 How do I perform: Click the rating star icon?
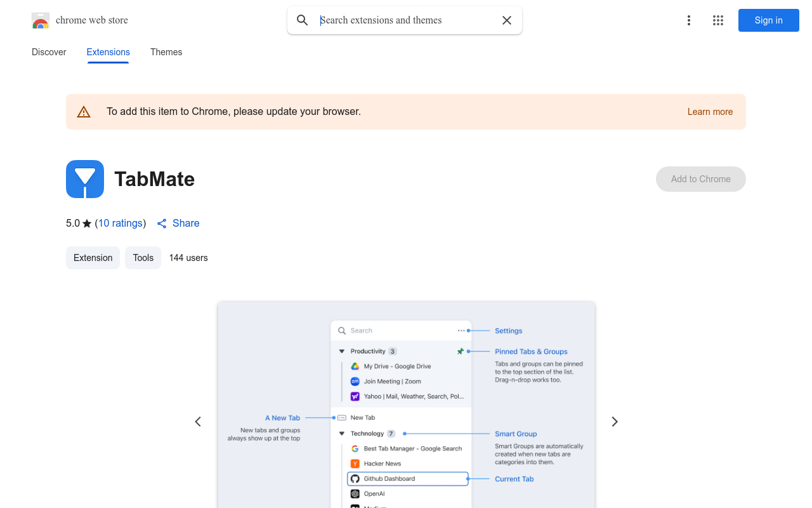[x=87, y=224]
